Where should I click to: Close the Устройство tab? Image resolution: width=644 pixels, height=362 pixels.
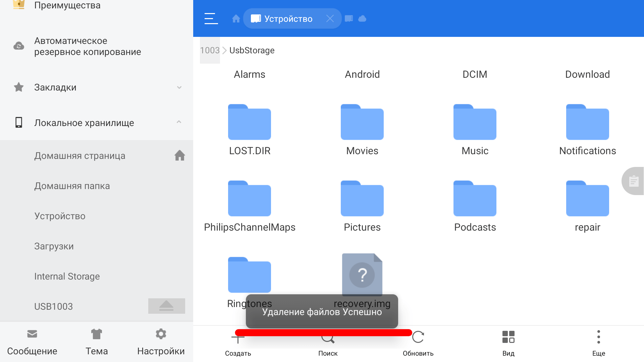click(330, 18)
